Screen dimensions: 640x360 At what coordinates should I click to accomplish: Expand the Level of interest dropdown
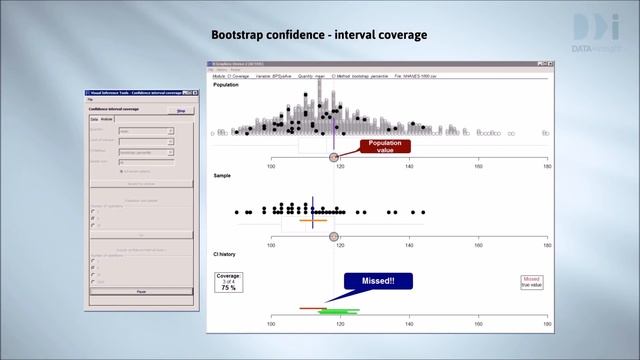click(146, 142)
